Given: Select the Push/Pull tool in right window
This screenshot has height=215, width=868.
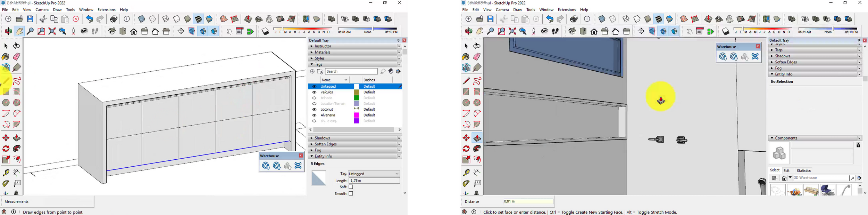Looking at the screenshot, I should coord(477,138).
